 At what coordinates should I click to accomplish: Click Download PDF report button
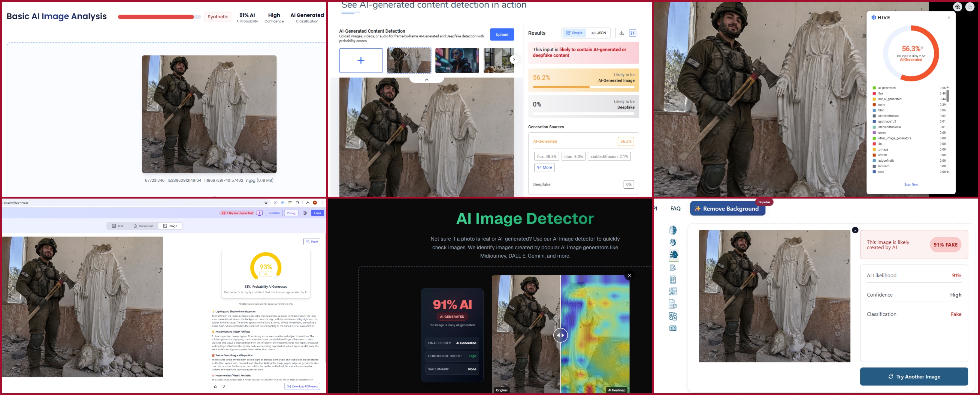pyautogui.click(x=302, y=386)
